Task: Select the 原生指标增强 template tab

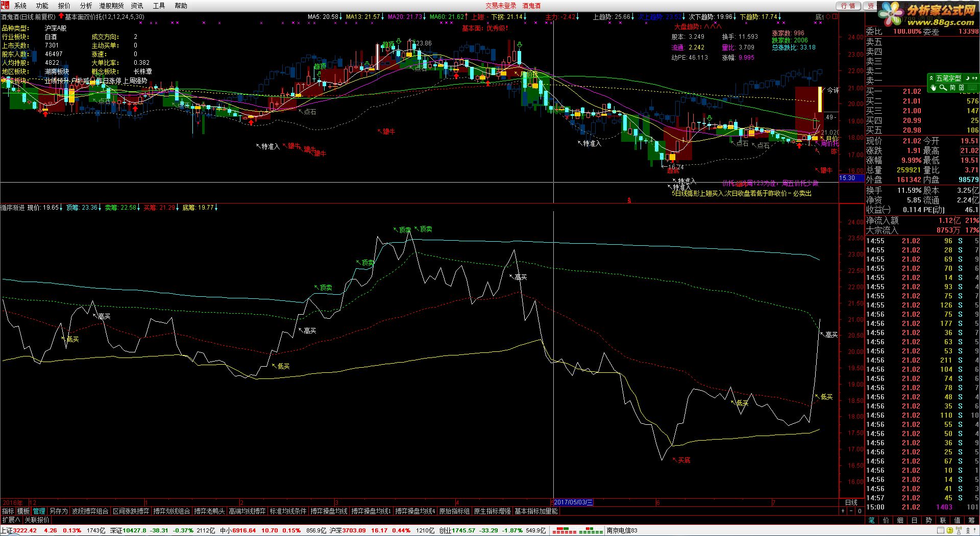Action: tap(492, 511)
